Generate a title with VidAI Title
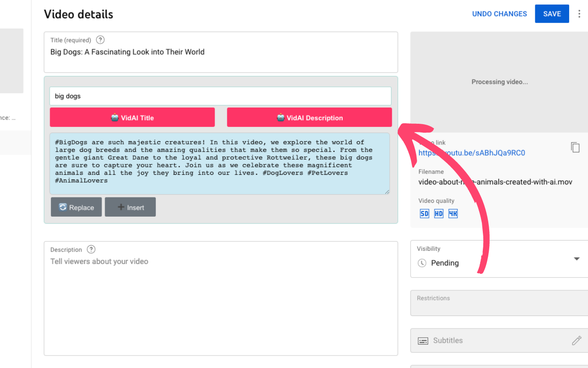The height and width of the screenshot is (368, 588). 132,117
